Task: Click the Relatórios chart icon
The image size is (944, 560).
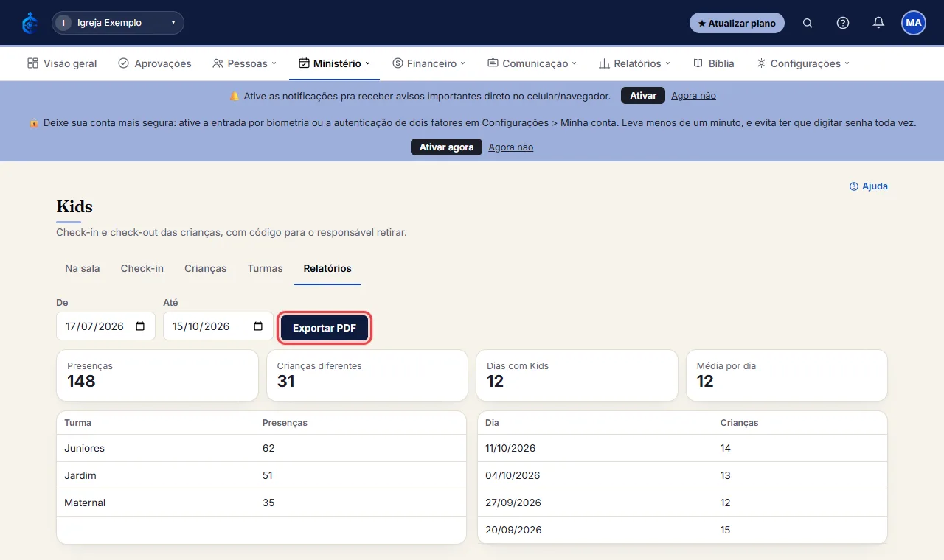Action: [604, 63]
